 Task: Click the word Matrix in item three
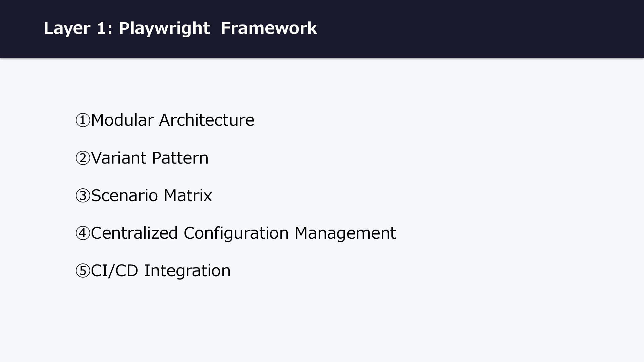pyautogui.click(x=188, y=195)
